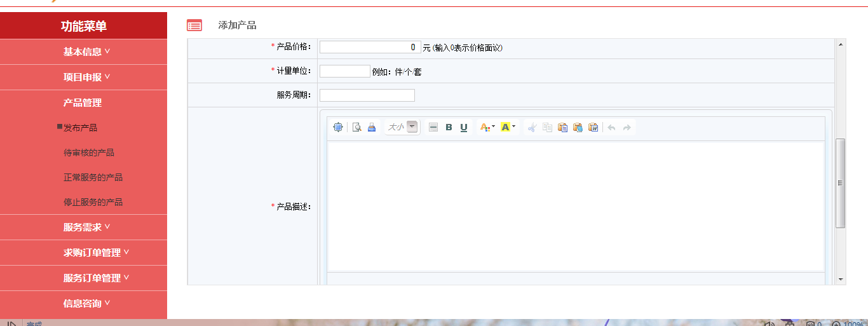868x326 pixels.
Task: Click the print icon in editor
Action: (372, 127)
